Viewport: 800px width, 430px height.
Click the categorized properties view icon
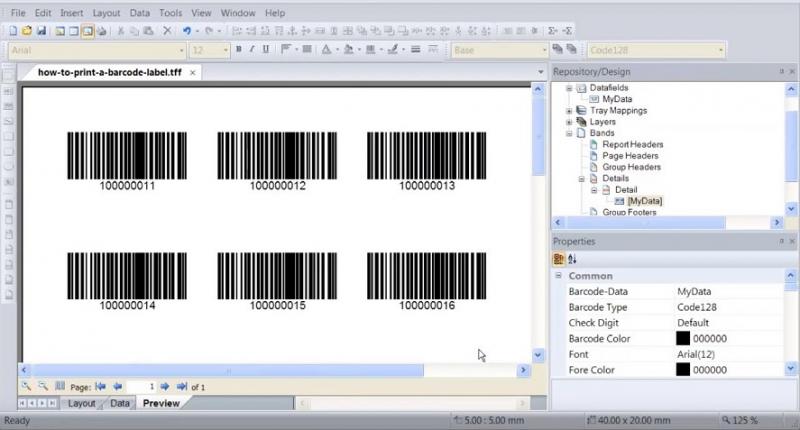pos(559,259)
